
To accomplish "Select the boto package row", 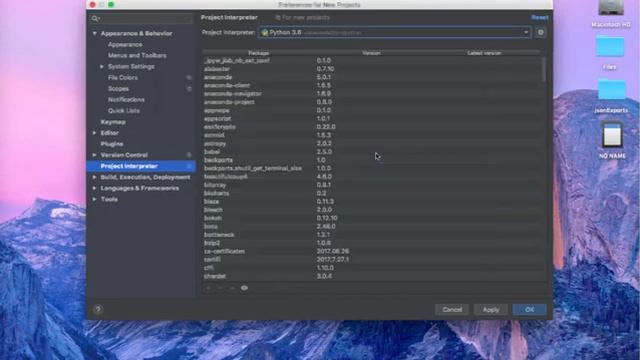I will 371,227.
